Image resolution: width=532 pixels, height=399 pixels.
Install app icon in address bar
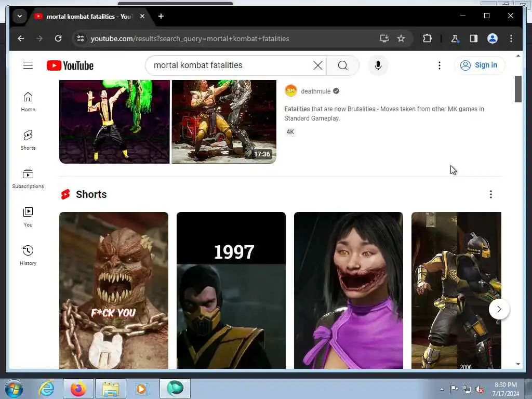(384, 38)
